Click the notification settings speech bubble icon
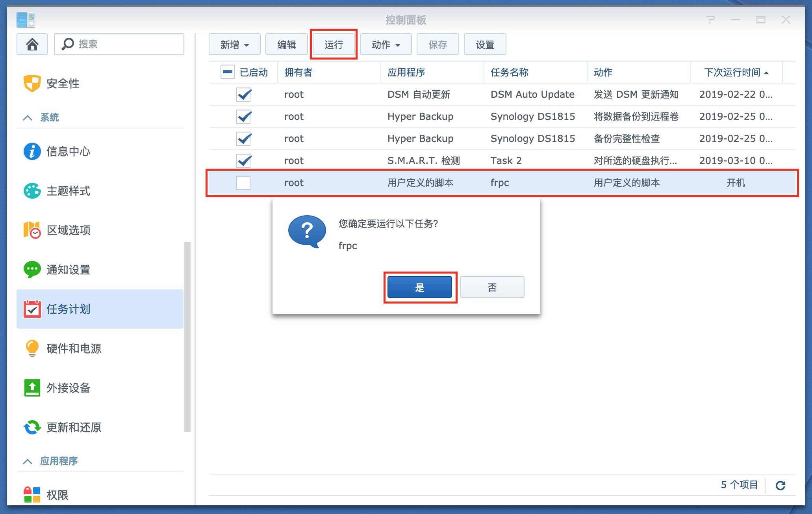This screenshot has height=514, width=812. coord(32,270)
